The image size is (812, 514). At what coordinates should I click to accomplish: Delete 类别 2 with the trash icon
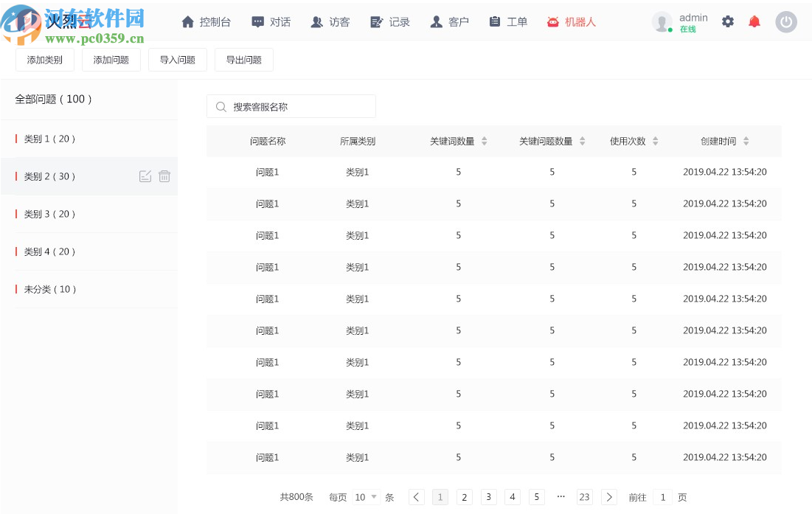(164, 176)
